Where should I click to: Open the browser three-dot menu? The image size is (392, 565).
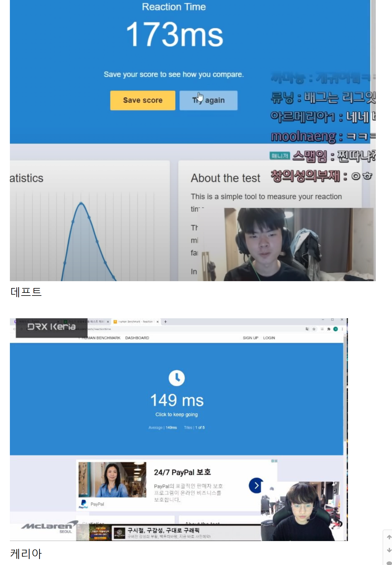pos(342,329)
